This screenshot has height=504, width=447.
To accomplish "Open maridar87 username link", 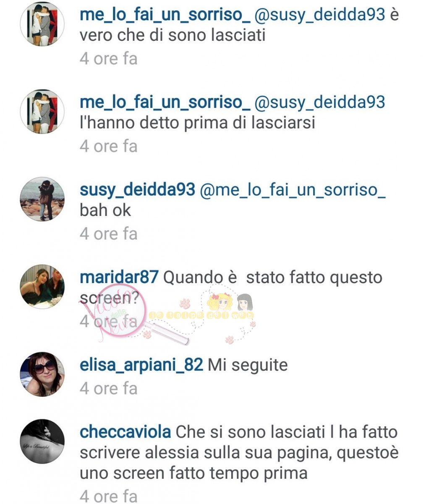I will (x=119, y=277).
